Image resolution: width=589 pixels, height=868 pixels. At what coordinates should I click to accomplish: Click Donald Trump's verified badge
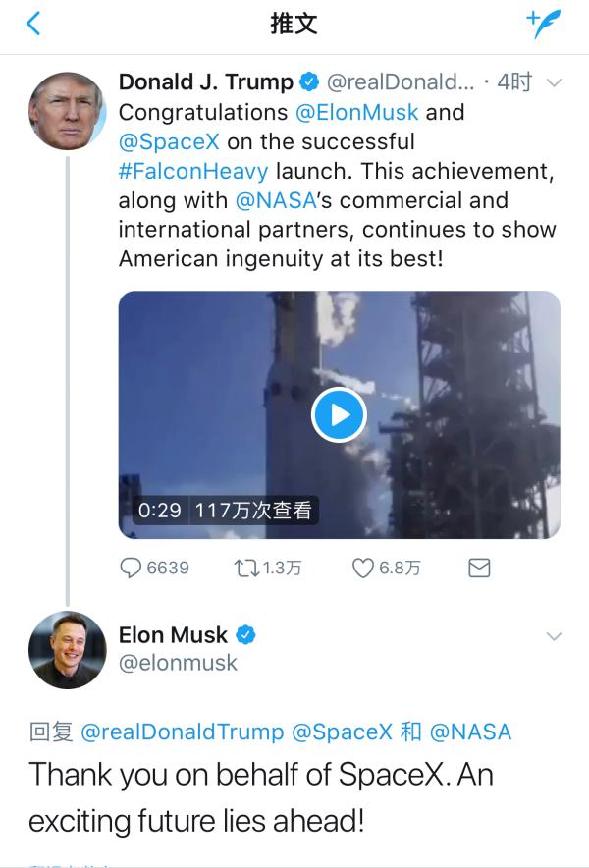click(x=310, y=82)
